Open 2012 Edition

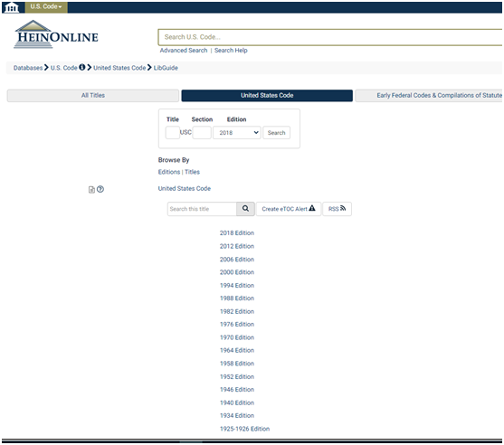[x=237, y=246]
